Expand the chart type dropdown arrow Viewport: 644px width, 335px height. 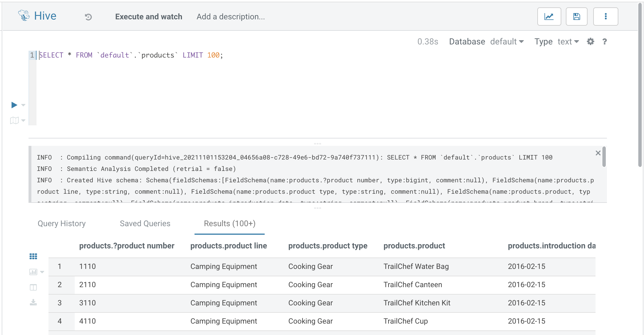[x=42, y=272]
